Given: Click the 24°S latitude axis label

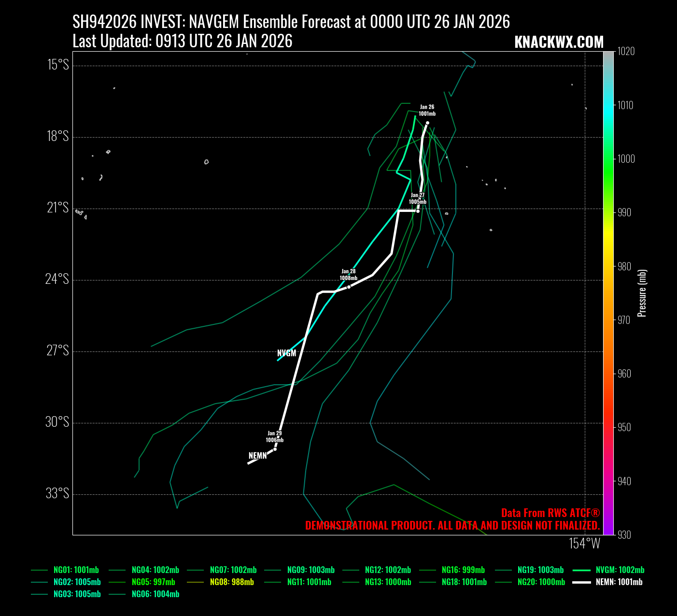Looking at the screenshot, I should pos(57,279).
